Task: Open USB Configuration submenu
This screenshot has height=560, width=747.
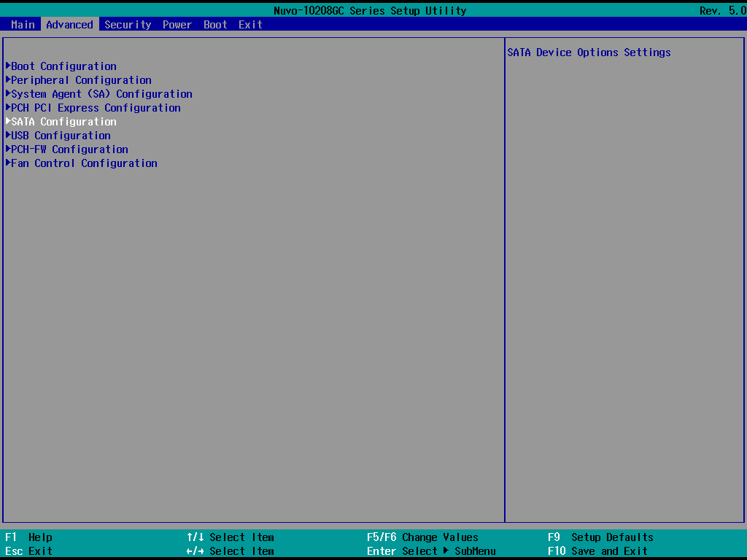Action: pos(61,136)
